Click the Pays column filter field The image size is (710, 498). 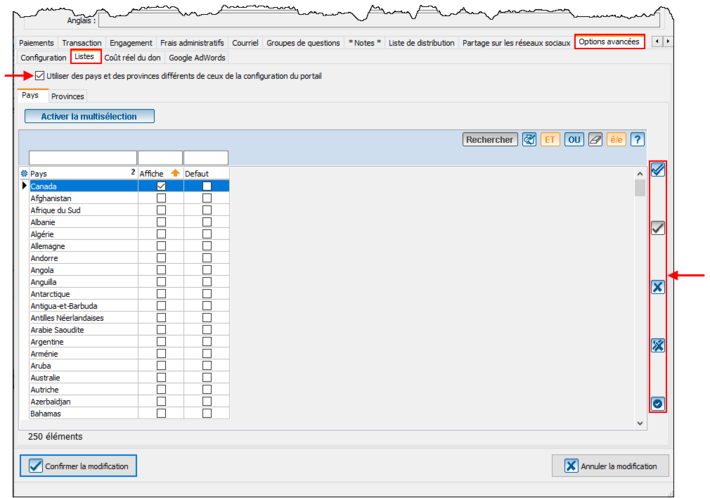[x=82, y=158]
